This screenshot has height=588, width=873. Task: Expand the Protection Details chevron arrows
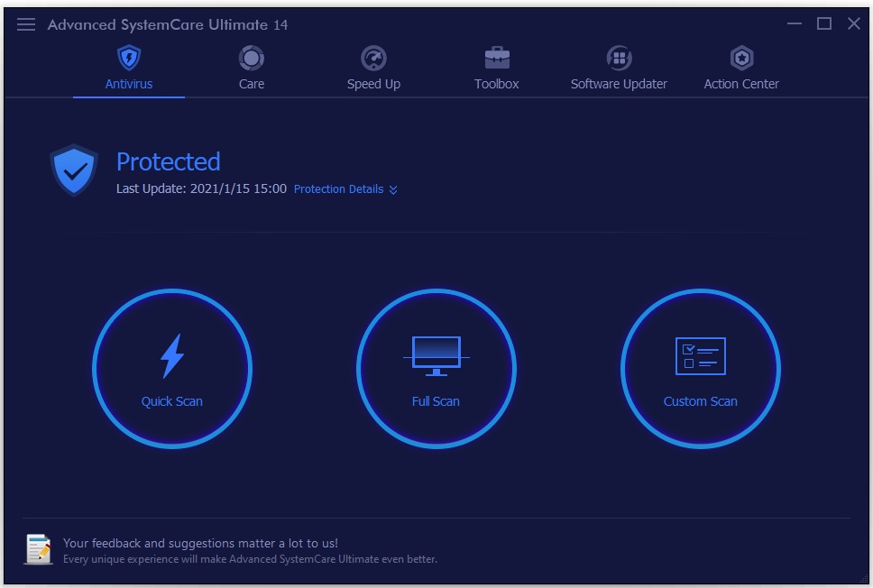click(x=393, y=190)
